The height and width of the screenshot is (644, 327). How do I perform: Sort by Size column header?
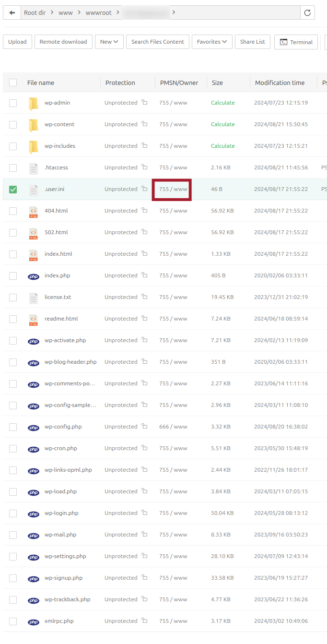point(217,83)
